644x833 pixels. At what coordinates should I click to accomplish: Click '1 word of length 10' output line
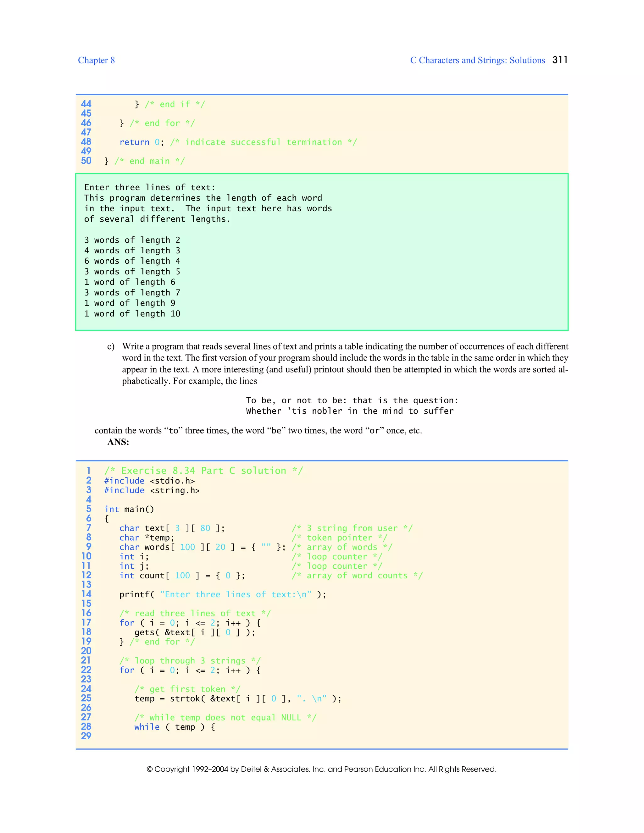pos(132,313)
